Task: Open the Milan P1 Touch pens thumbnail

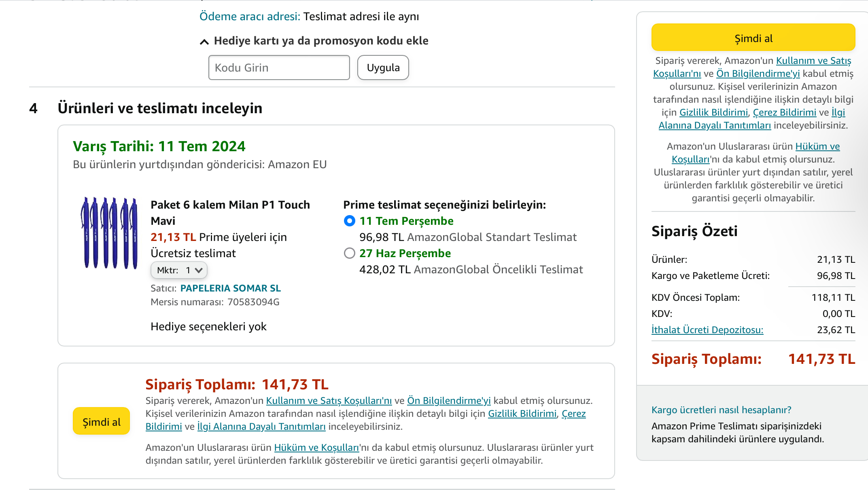Action: click(x=110, y=233)
